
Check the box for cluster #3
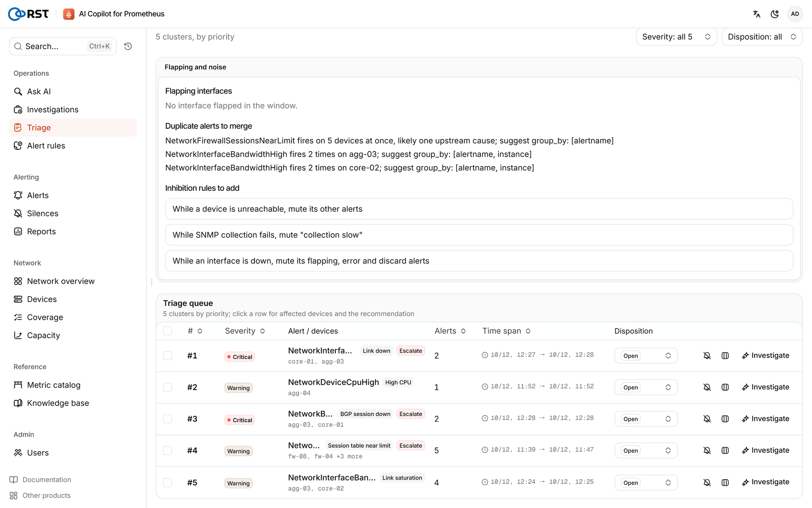tap(167, 419)
